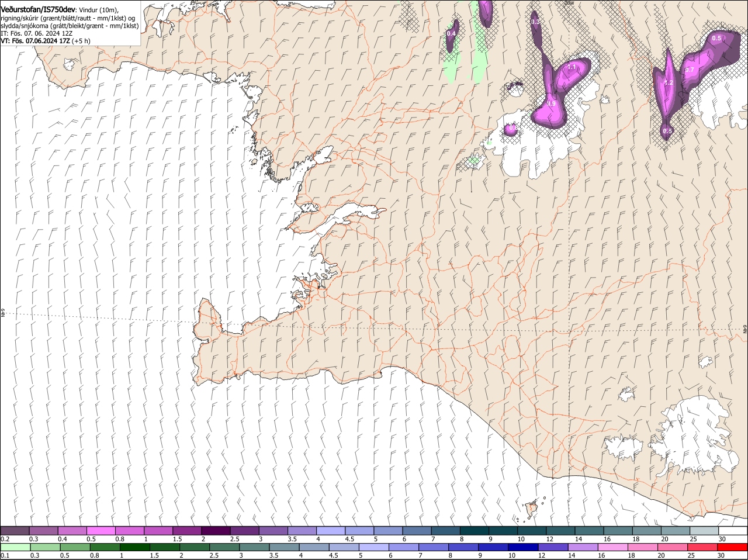Pick the bottom-row legend swatch labeled 3.5
The image size is (748, 560).
(285, 548)
